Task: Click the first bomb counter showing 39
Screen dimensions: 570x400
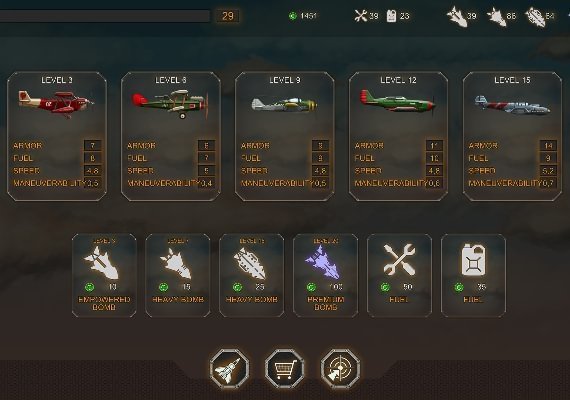Action: [x=462, y=16]
